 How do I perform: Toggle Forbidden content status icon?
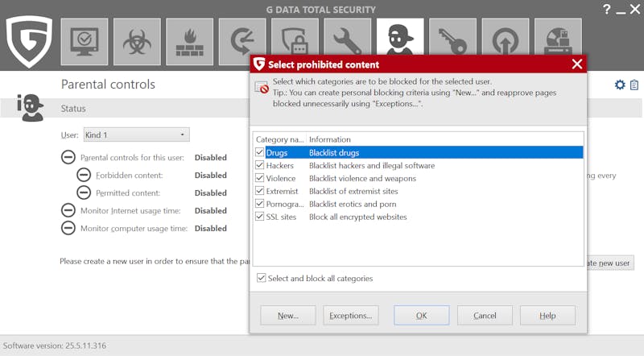point(84,175)
